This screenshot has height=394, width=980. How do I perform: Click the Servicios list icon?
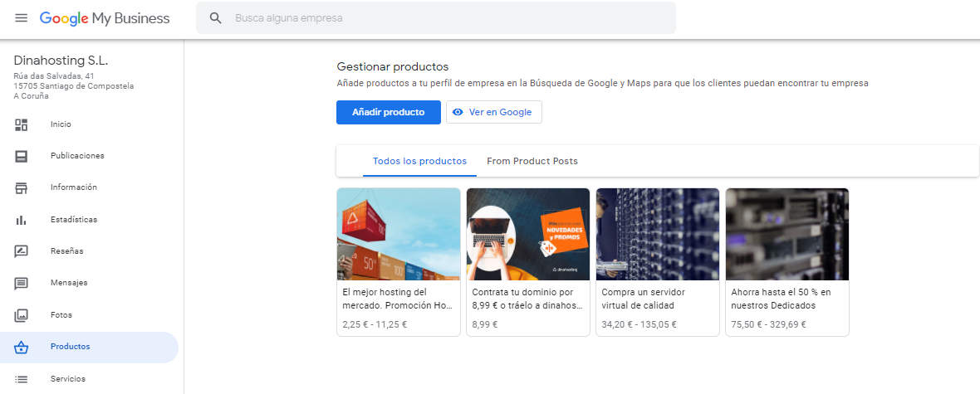[22, 379]
